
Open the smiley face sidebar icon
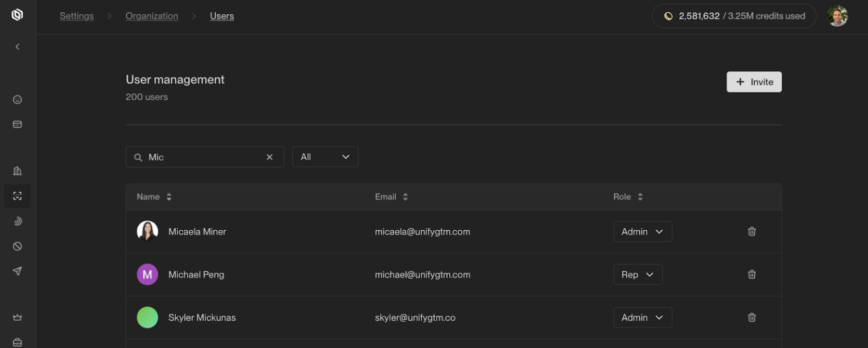pyautogui.click(x=18, y=100)
